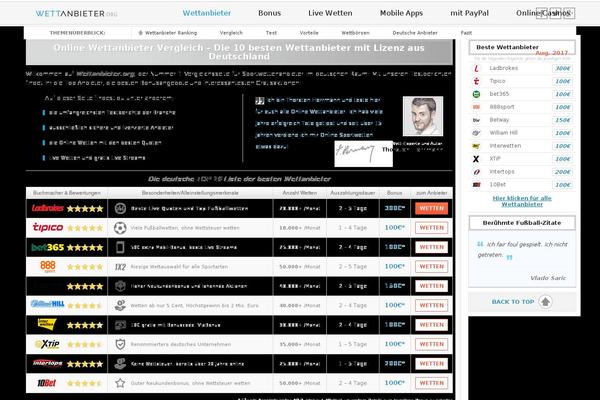
Task: Click the bet365 icon in the sidebar list
Action: point(476,94)
